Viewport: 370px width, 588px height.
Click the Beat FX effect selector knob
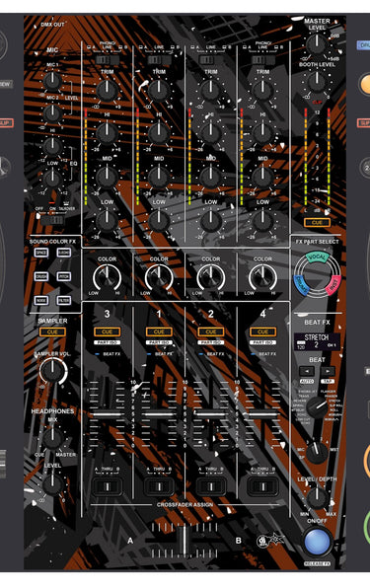pyautogui.click(x=317, y=407)
